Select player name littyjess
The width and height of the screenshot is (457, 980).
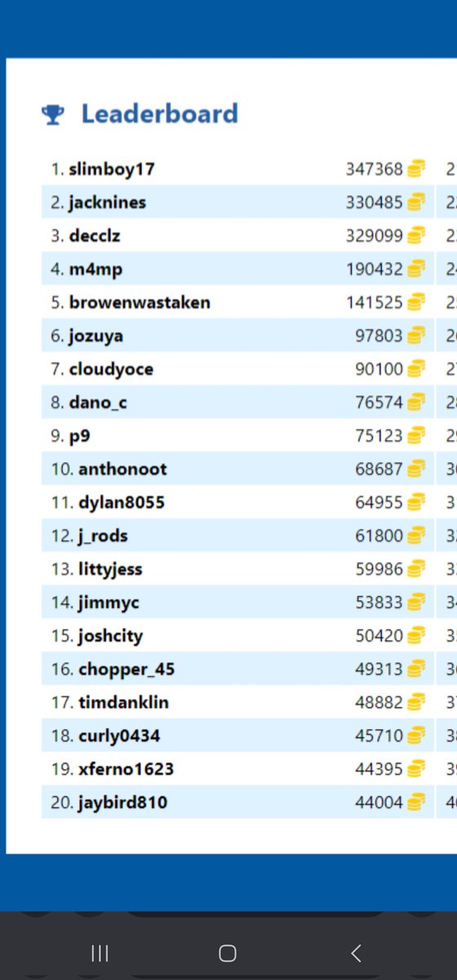click(110, 569)
